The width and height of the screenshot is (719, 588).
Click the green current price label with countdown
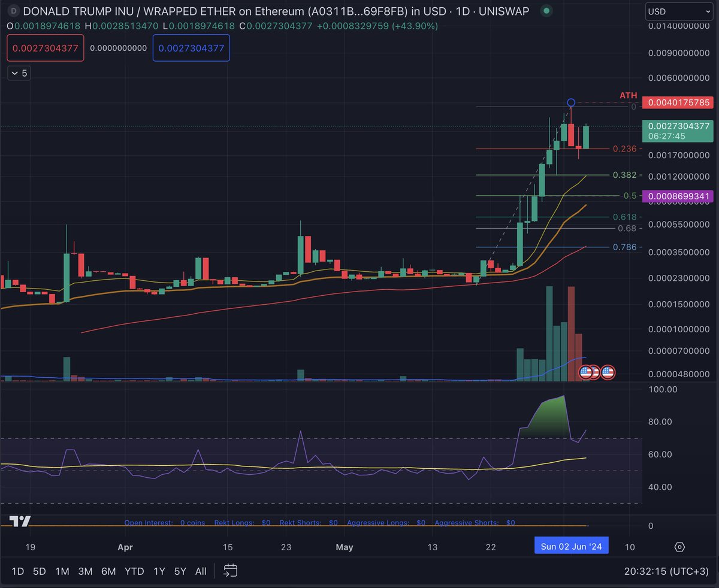click(677, 131)
